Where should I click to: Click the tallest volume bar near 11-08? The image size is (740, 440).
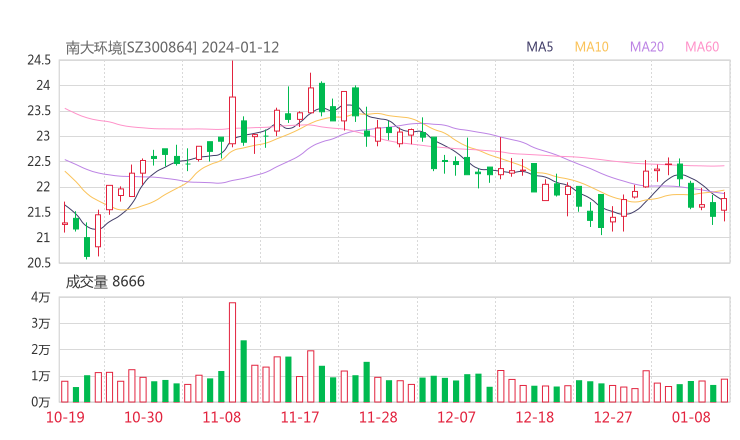click(232, 352)
